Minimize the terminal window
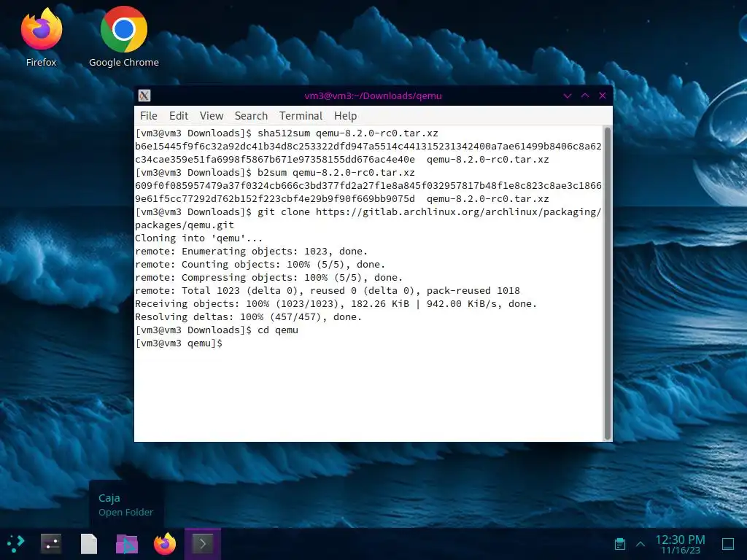 [568, 96]
